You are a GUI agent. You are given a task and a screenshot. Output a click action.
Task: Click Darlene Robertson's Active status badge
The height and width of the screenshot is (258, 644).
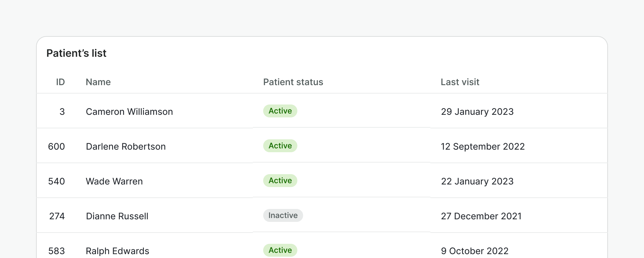click(x=280, y=146)
